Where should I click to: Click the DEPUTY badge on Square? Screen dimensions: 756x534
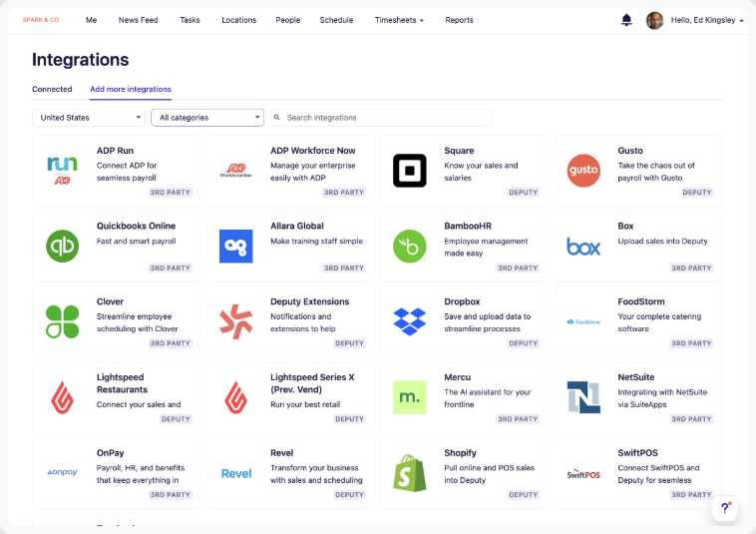524,193
